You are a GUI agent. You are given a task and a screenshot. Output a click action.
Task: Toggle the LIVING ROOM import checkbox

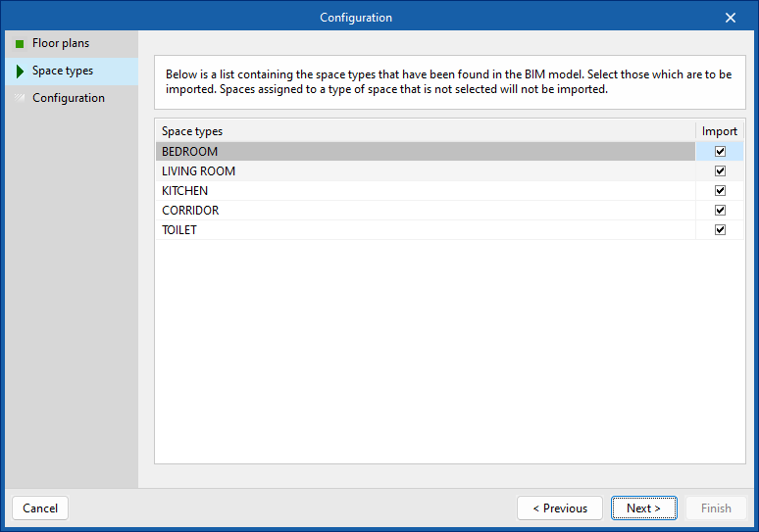coord(720,171)
